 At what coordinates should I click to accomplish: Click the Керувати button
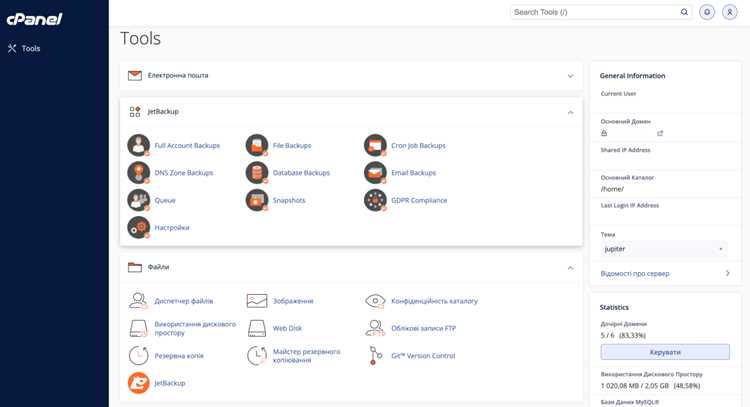click(665, 352)
